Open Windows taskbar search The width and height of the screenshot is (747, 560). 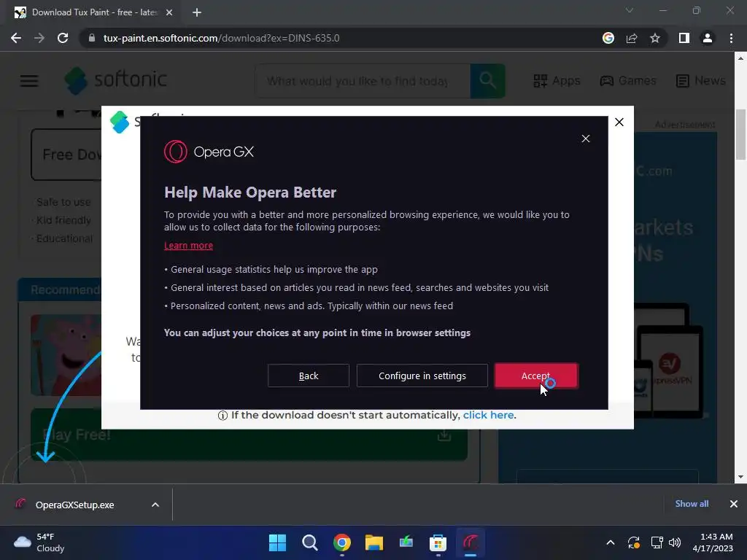[309, 542]
